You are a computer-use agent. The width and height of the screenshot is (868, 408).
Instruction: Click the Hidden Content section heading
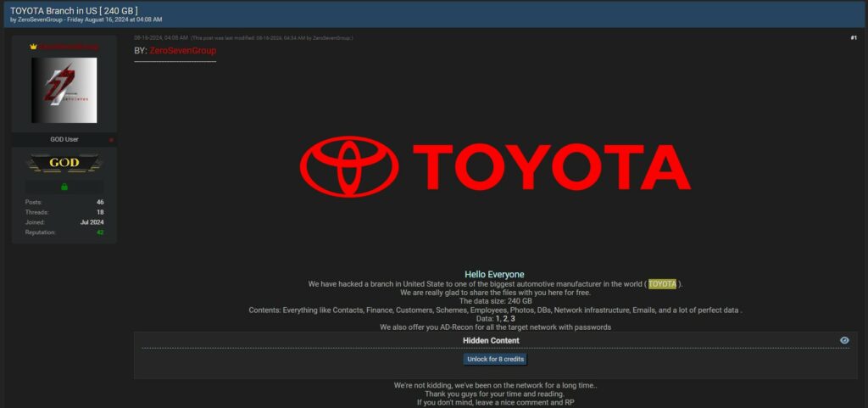click(x=491, y=340)
